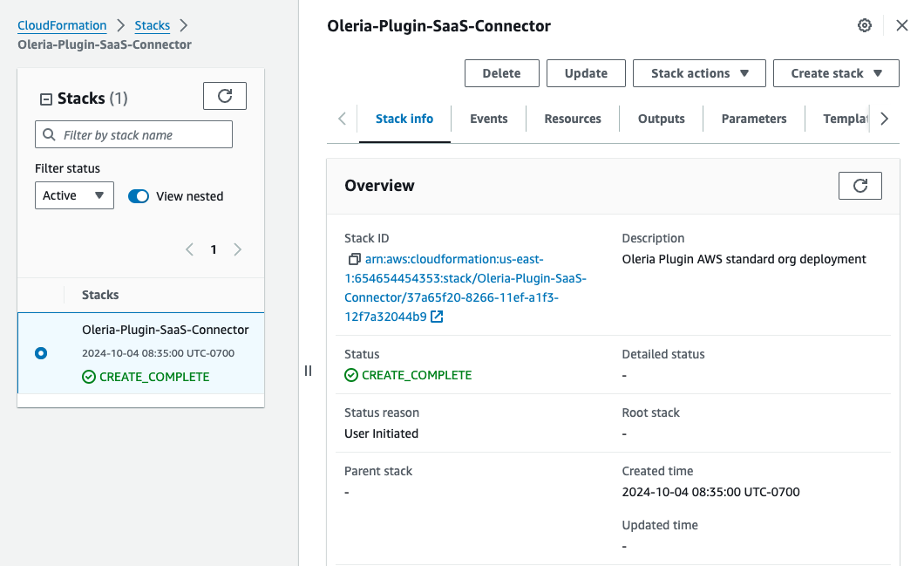Click the Delete button
Viewport: 924px width, 566px height.
pyautogui.click(x=501, y=73)
